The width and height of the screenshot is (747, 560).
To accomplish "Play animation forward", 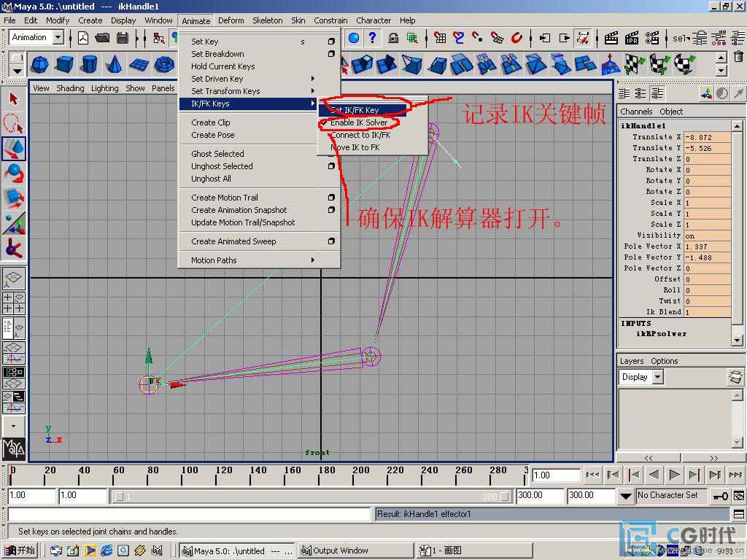I will point(674,475).
